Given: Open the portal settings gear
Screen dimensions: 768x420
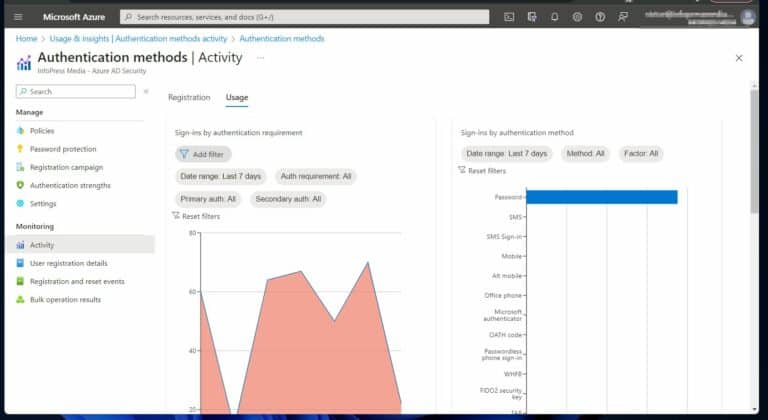Looking at the screenshot, I should [x=577, y=17].
